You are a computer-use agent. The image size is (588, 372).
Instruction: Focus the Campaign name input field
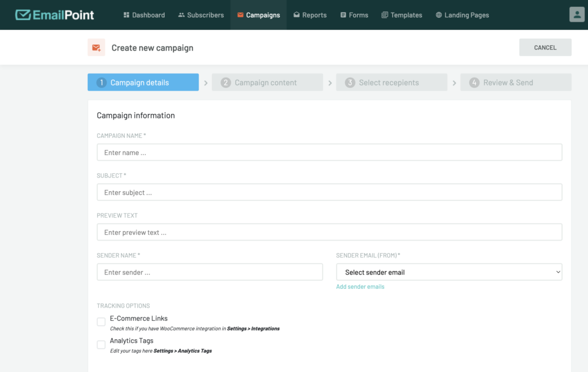tap(329, 153)
